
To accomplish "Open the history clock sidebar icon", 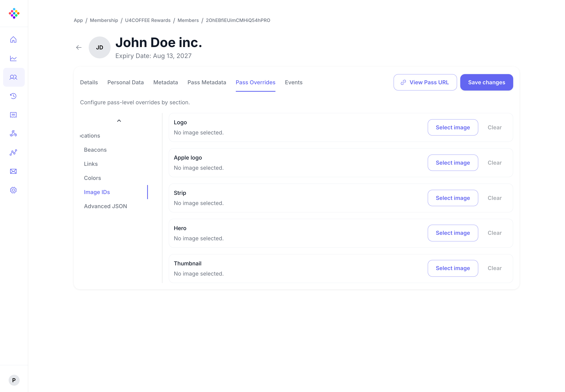I will click(x=13, y=96).
